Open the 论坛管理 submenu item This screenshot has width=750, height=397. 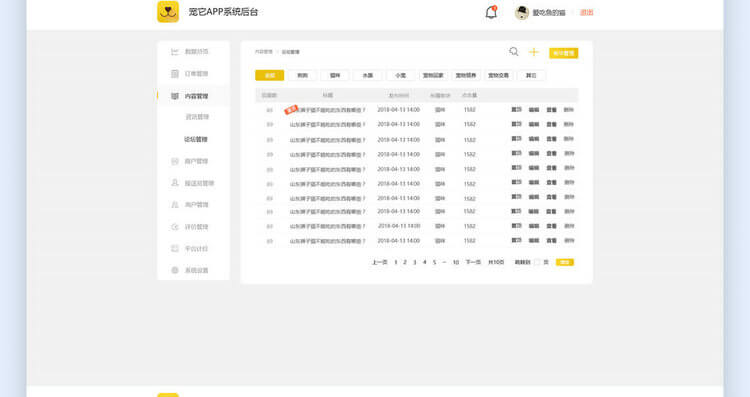coord(196,139)
